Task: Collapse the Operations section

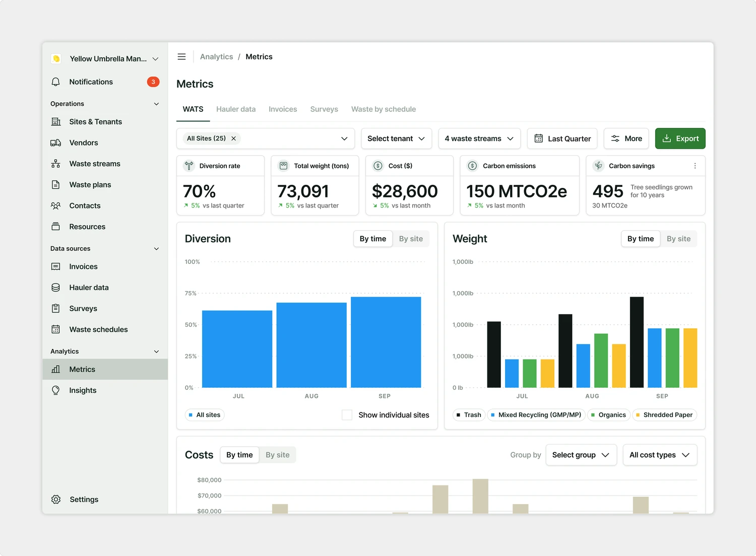Action: tap(156, 104)
